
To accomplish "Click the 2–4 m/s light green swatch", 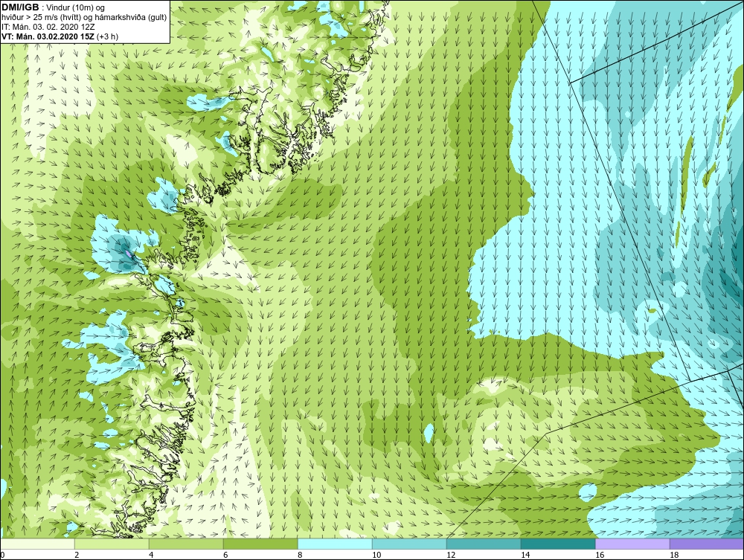I will click(112, 544).
